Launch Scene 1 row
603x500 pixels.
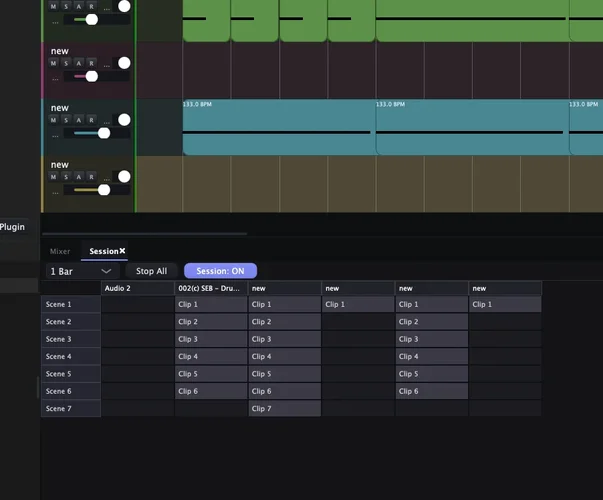pyautogui.click(x=71, y=304)
